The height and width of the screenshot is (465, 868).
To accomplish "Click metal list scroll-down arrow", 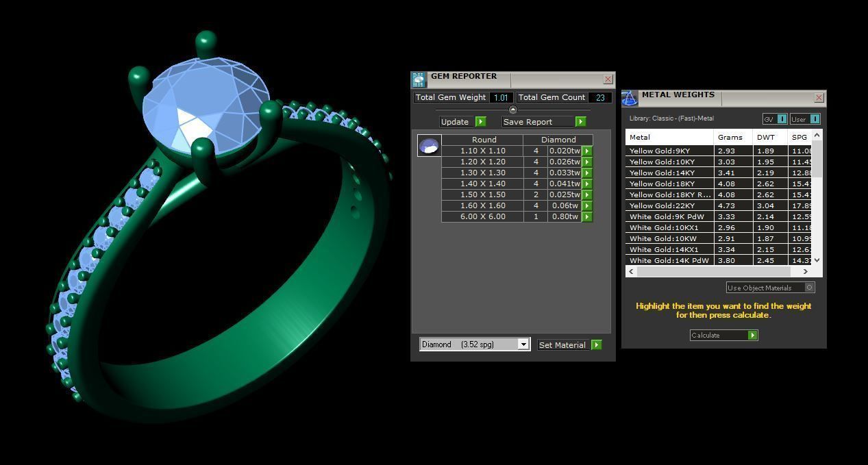I will click(817, 260).
